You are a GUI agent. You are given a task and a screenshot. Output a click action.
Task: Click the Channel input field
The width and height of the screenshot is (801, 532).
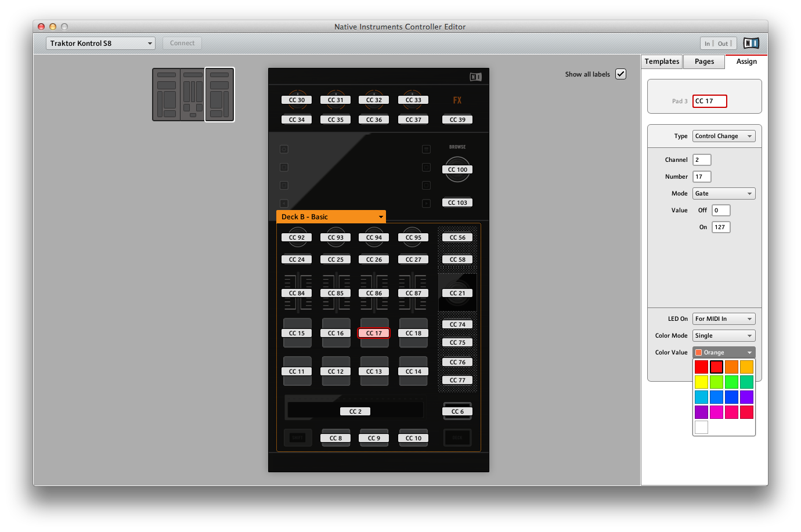tap(702, 160)
